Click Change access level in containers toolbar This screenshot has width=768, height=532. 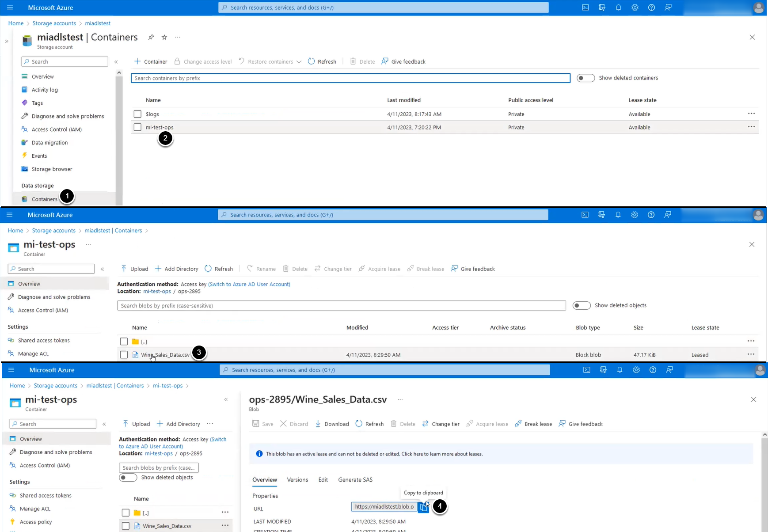[203, 61]
